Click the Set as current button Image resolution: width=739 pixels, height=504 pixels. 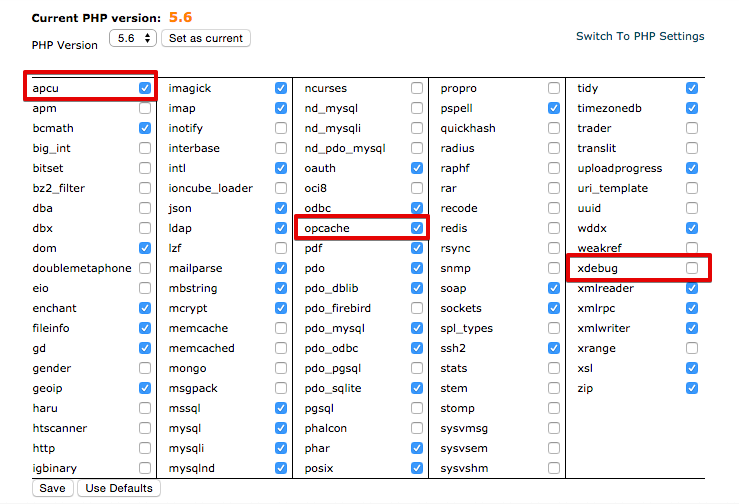pyautogui.click(x=205, y=38)
